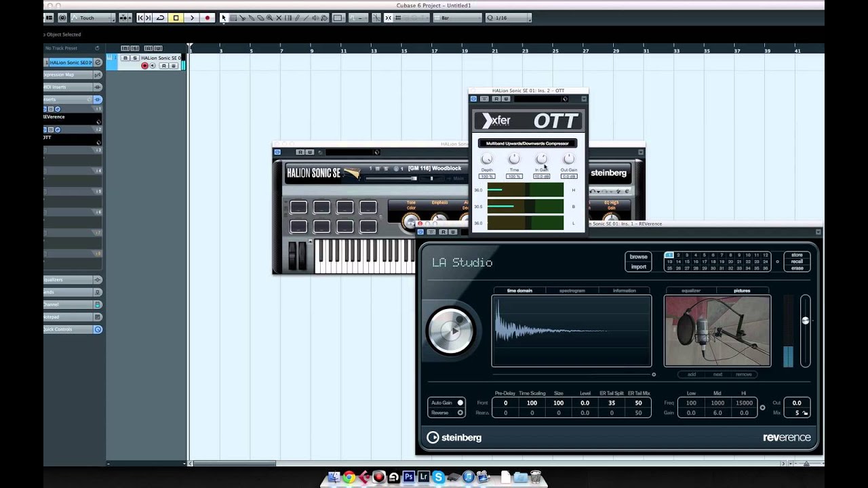This screenshot has width=868, height=488.
Task: Click the first HALion trigger pad
Action: 298,207
